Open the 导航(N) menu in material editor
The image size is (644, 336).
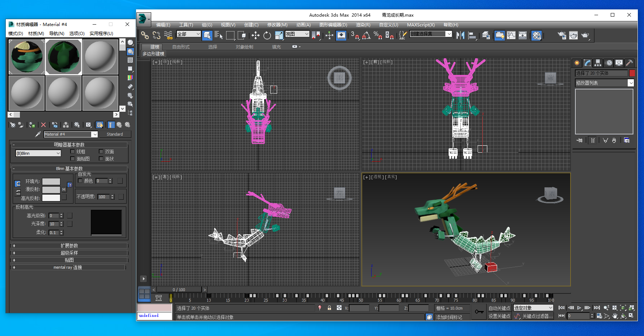[x=56, y=33]
